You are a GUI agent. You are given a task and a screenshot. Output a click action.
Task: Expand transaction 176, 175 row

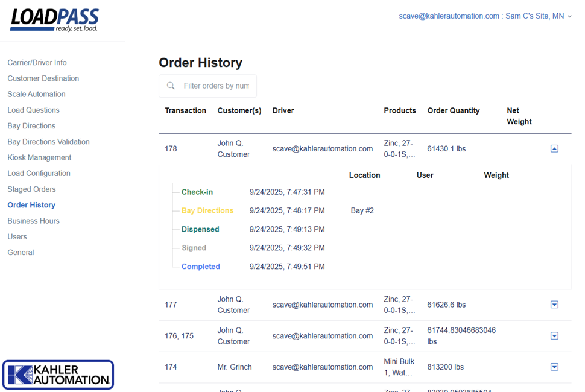point(554,336)
